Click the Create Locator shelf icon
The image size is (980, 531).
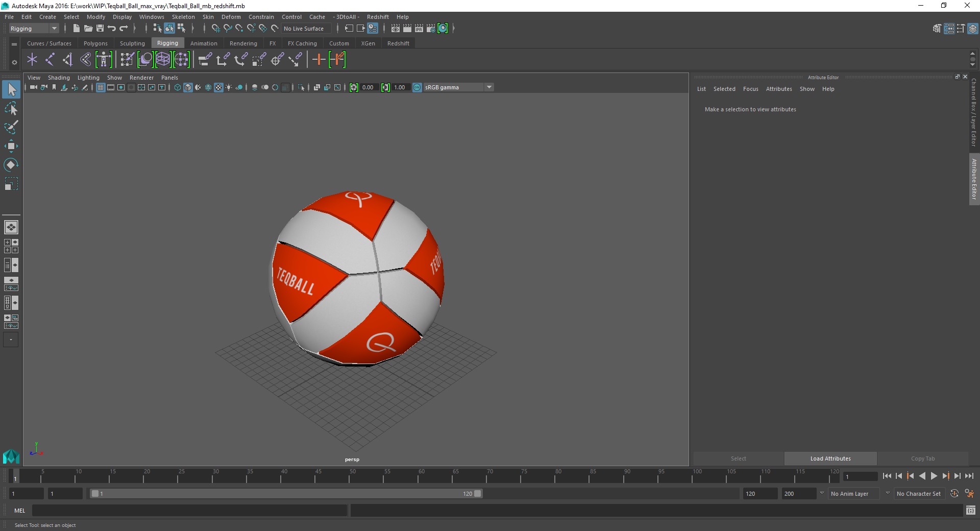[32, 60]
